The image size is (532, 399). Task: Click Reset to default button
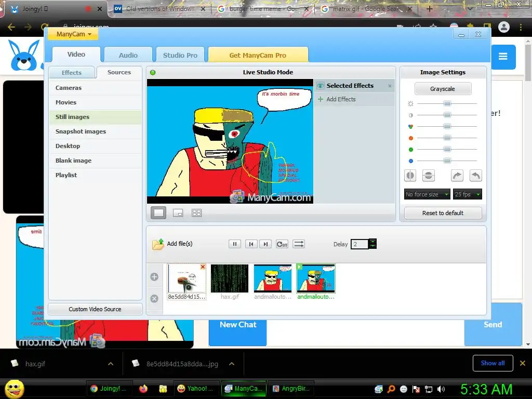click(443, 213)
